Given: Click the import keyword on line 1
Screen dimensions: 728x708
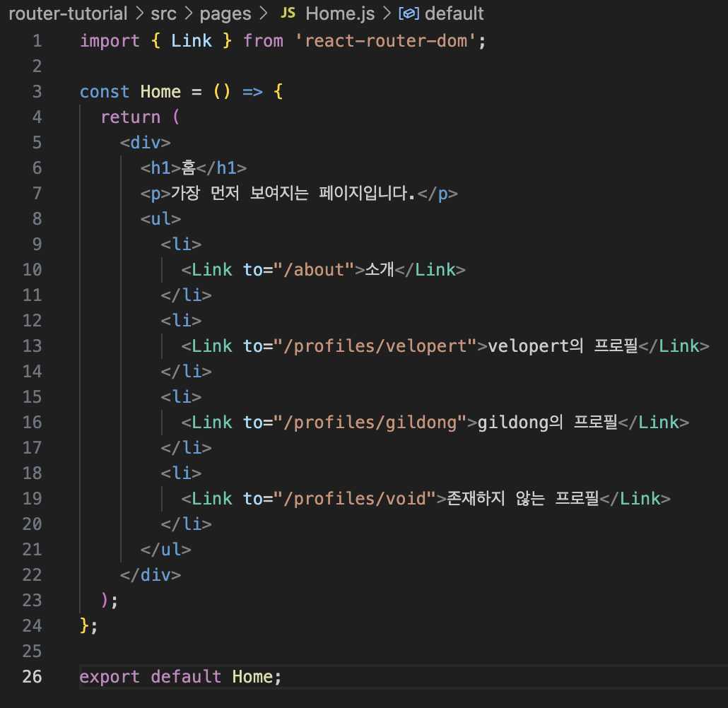Looking at the screenshot, I should 110,41.
